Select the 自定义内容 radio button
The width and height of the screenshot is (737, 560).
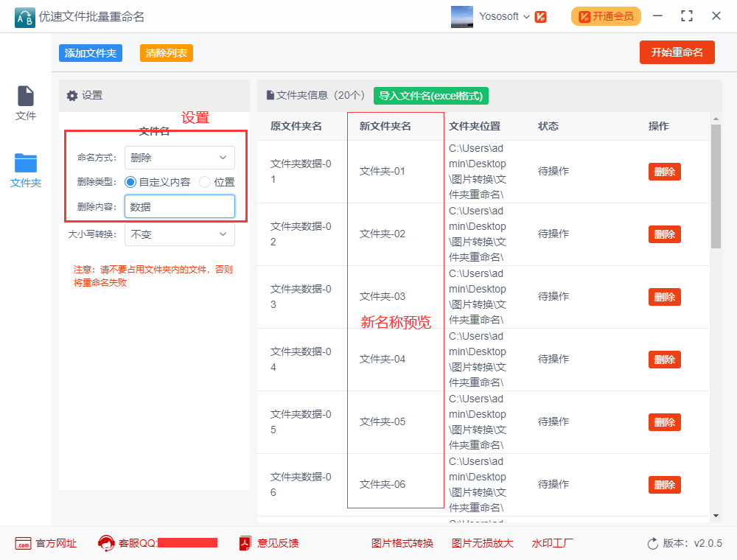(x=130, y=182)
